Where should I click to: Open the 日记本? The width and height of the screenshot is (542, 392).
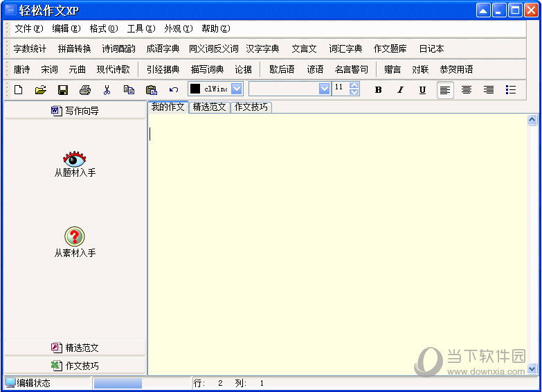coord(431,48)
